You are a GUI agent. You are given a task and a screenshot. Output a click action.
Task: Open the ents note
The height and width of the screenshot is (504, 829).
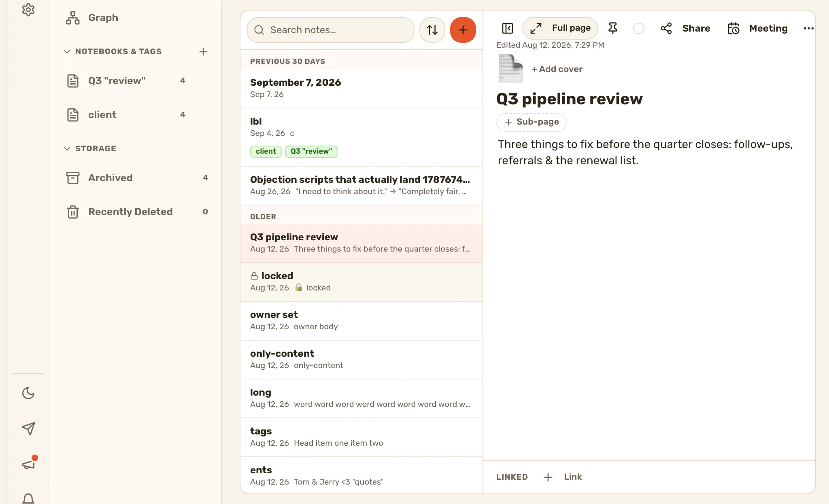click(361, 475)
